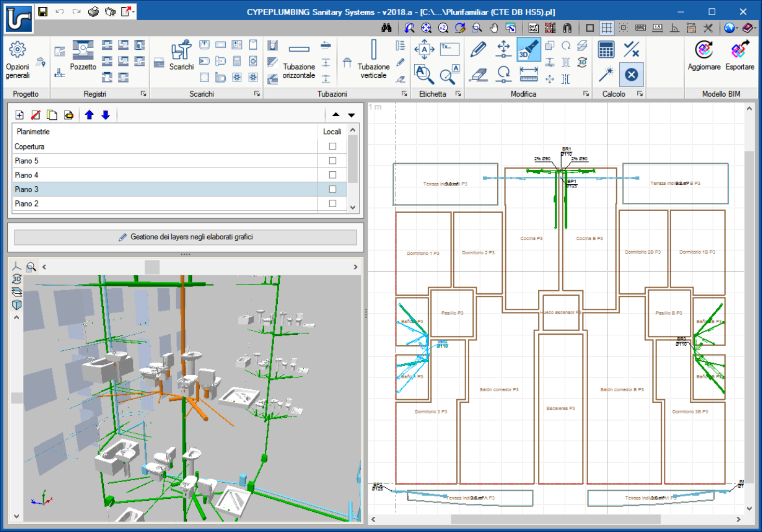Expand the Modifica group dialog launcher
Screen dimensions: 762x532
click(586, 94)
